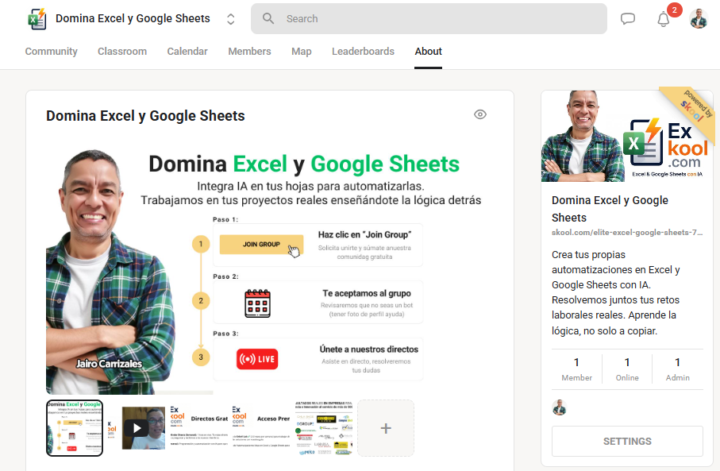The height and width of the screenshot is (471, 720).
Task: Click the card heading Domina Excel y Google Sheets
Action: (x=146, y=116)
